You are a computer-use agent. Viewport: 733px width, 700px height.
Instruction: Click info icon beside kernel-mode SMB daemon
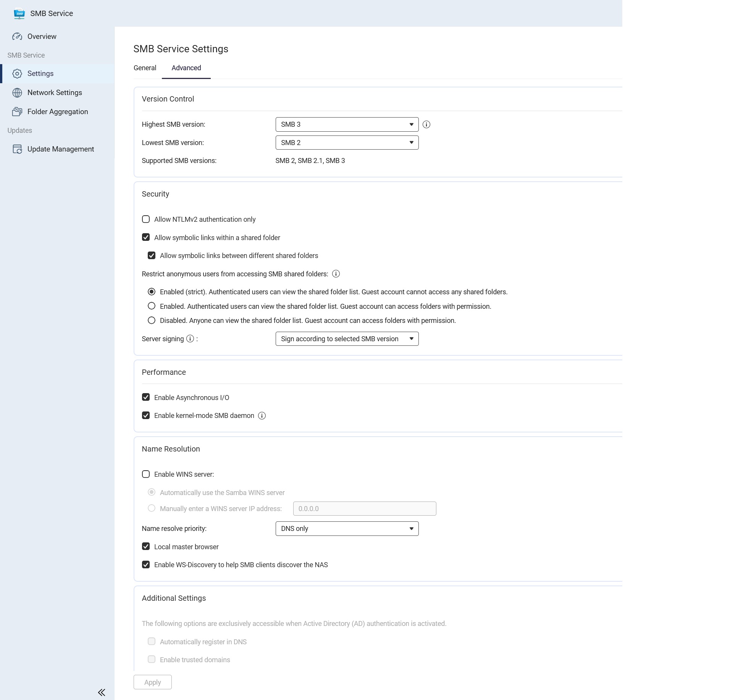point(262,416)
